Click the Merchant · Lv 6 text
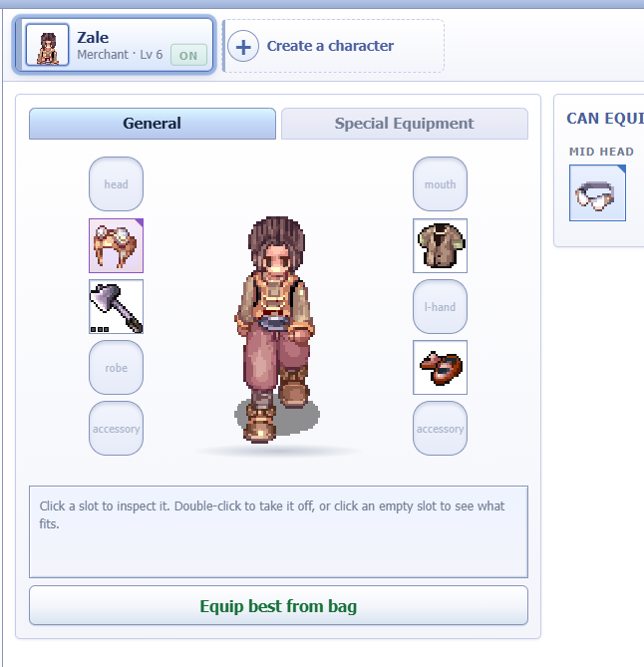 120,55
